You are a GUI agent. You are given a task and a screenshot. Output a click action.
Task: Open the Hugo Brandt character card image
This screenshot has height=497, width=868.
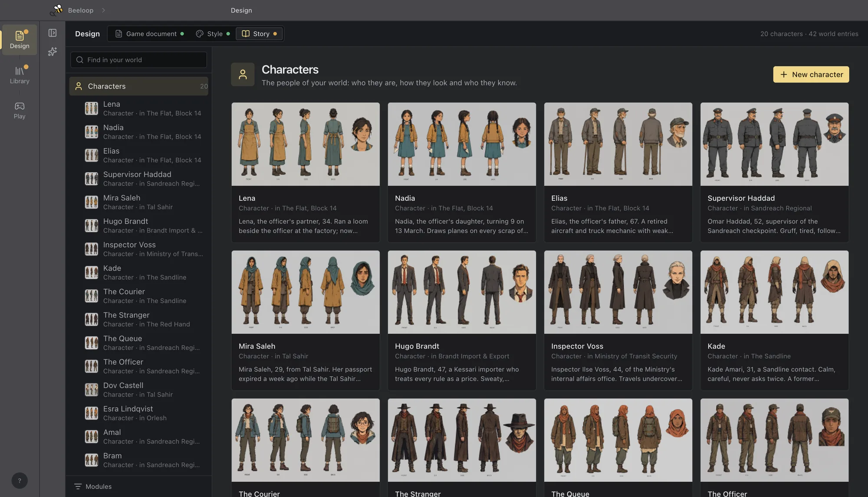click(462, 292)
